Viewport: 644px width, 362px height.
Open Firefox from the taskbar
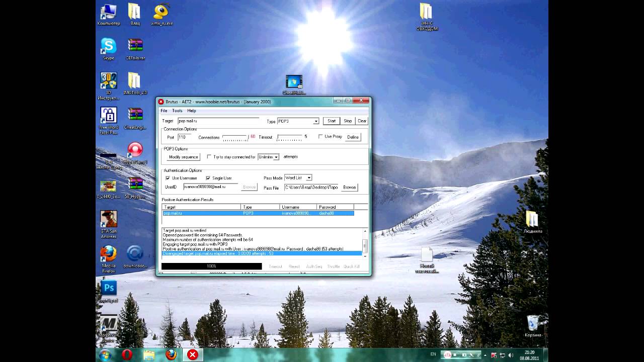click(x=171, y=355)
